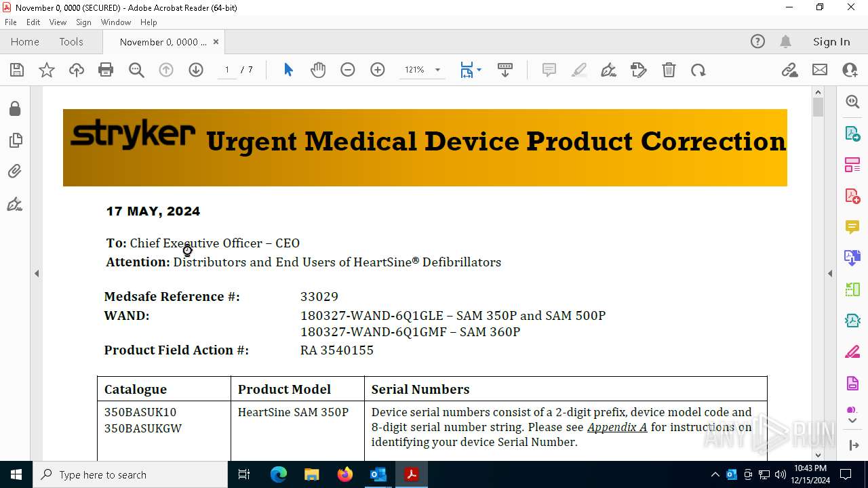Click the Sign In button
The image size is (868, 488).
831,41
